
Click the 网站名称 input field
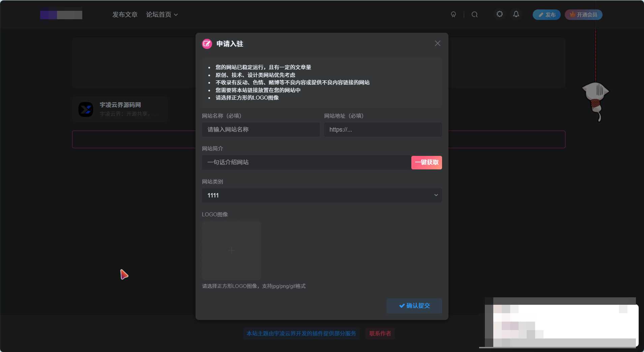(x=260, y=130)
